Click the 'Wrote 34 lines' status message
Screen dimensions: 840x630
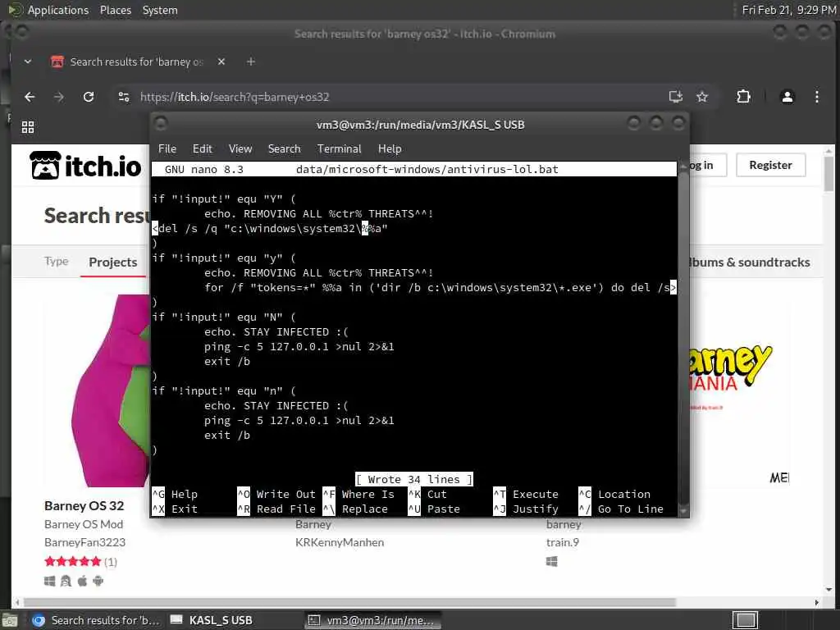pos(414,479)
